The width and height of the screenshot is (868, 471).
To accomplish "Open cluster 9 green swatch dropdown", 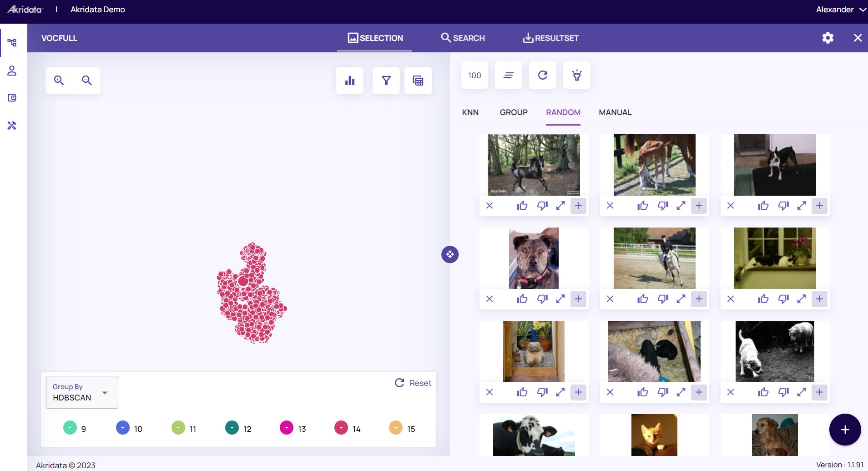I will pyautogui.click(x=70, y=428).
